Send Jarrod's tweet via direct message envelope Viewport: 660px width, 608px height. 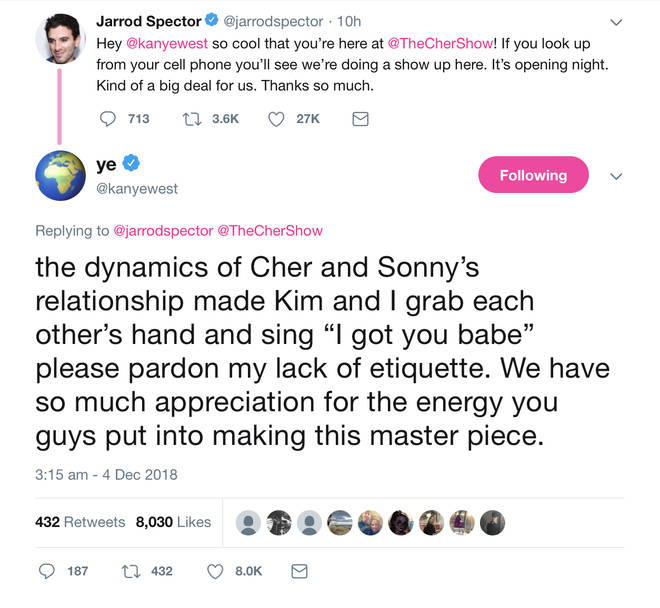[360, 119]
